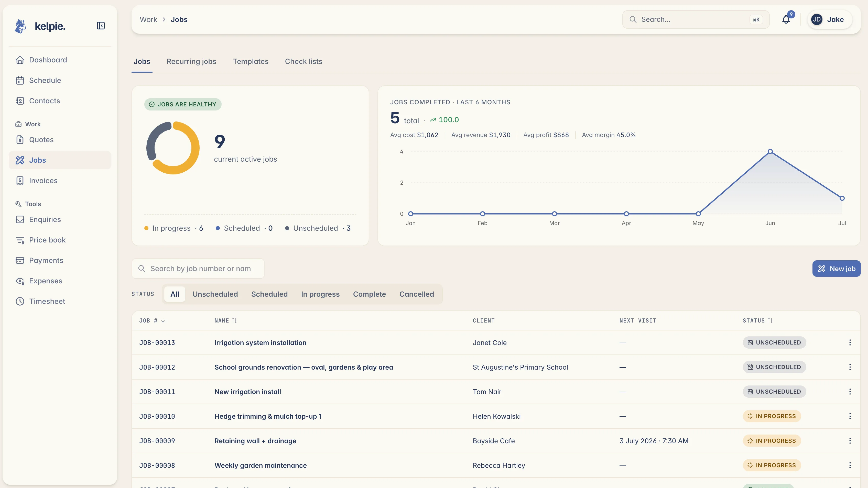Filter status by In progress
The height and width of the screenshot is (488, 868).
(320, 294)
